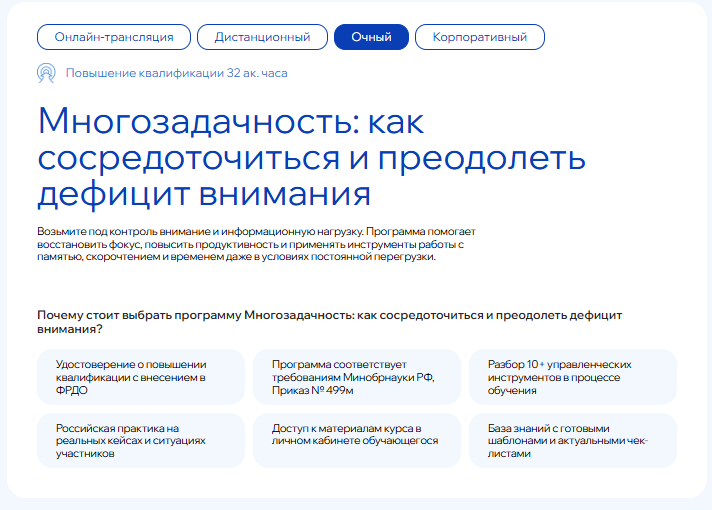
Task: Click the Российская практика на реальных кейсах card
Action: click(x=141, y=440)
